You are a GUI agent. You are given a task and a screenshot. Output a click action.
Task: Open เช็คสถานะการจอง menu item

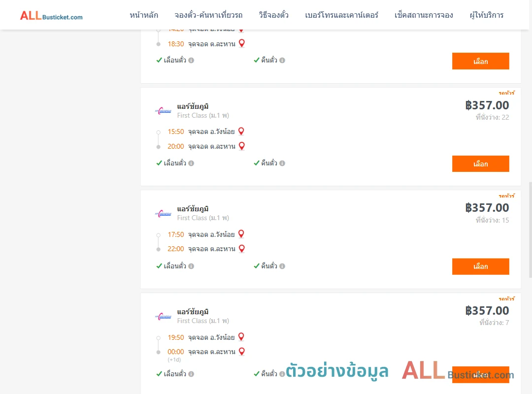pos(424,15)
